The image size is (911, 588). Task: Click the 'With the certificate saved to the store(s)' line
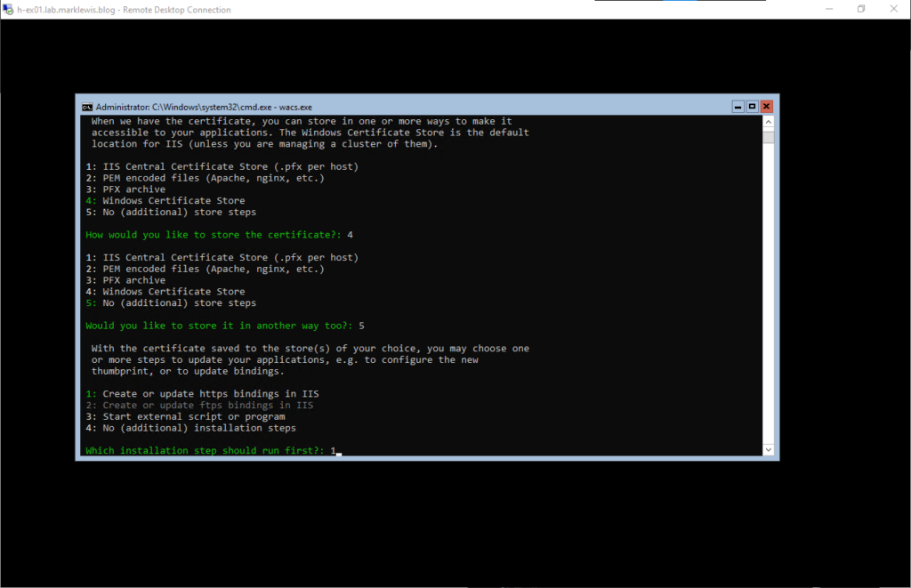[310, 349]
